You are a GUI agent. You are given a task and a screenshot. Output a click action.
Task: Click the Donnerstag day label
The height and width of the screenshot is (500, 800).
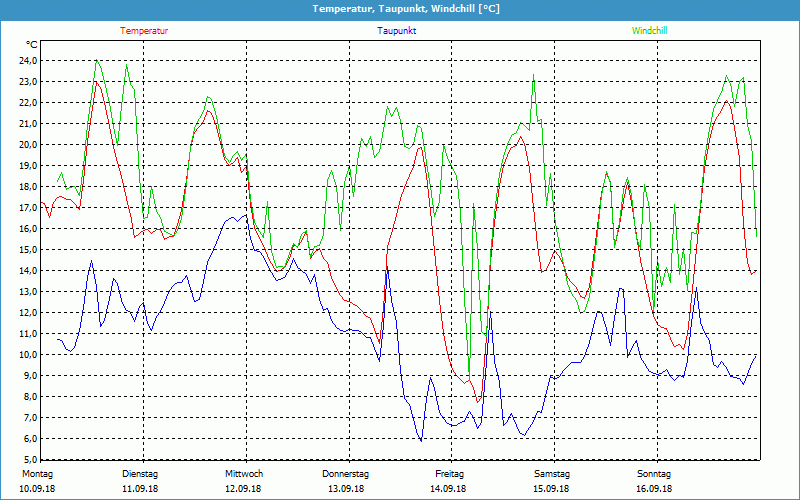[345, 474]
